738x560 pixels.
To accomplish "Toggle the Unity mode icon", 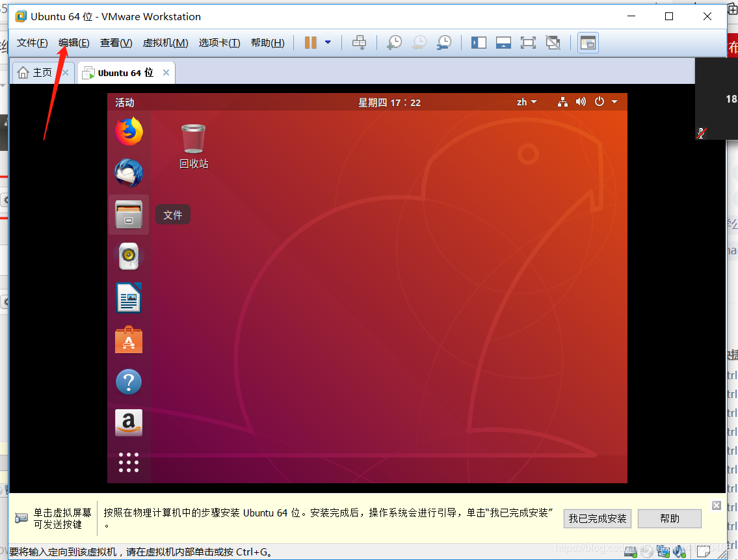I will click(x=553, y=43).
